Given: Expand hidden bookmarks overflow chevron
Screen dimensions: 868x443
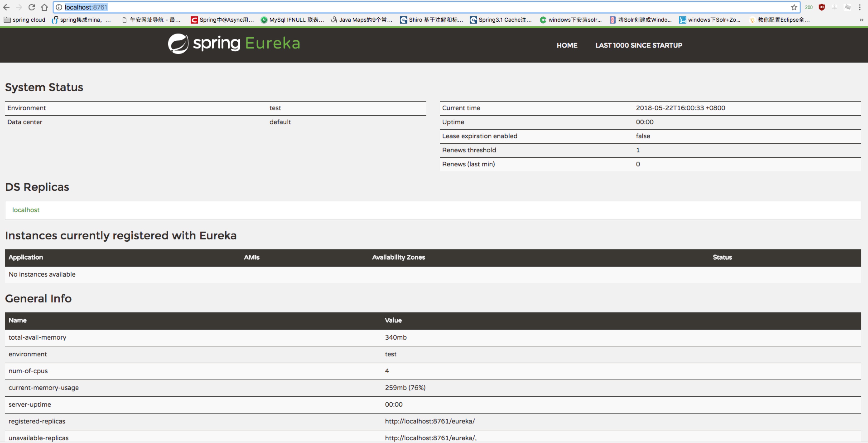Looking at the screenshot, I should click(861, 20).
